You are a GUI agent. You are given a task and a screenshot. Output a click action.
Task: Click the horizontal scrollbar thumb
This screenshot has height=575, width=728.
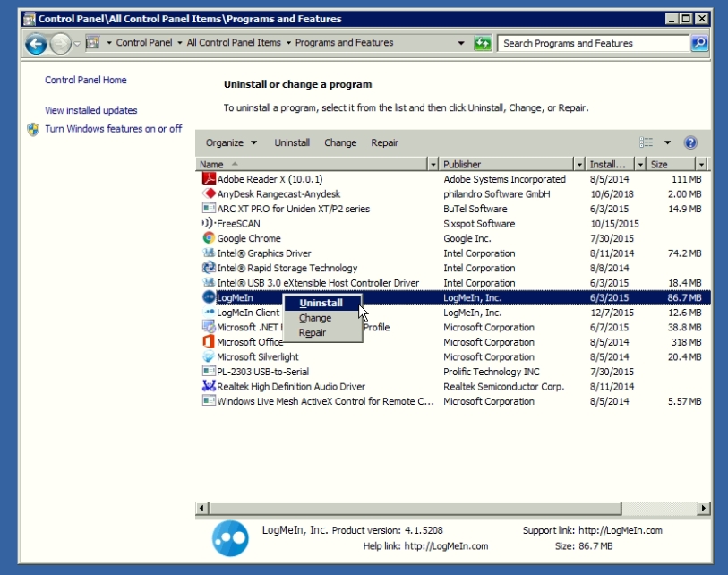415,508
